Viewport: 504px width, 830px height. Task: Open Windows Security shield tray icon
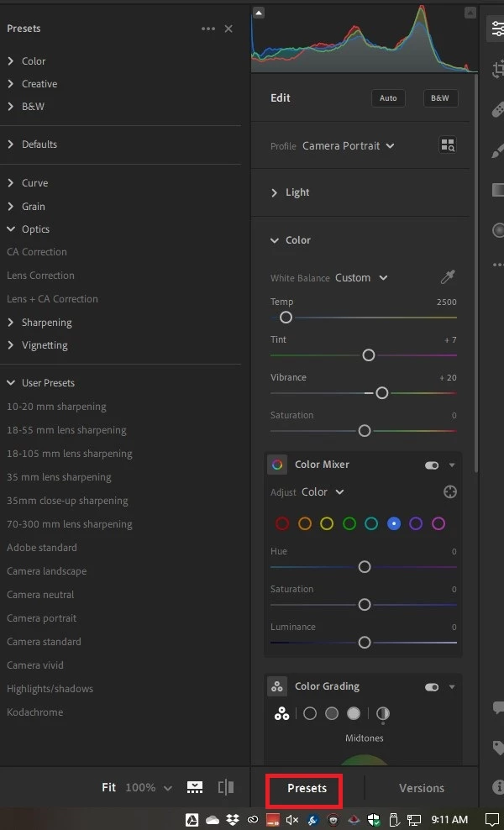(x=374, y=819)
